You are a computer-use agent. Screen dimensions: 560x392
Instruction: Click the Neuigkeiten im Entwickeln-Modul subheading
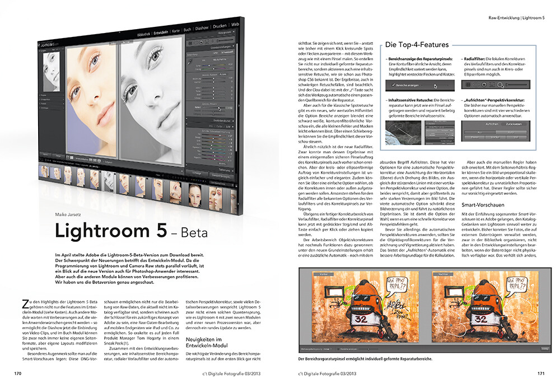(207, 342)
